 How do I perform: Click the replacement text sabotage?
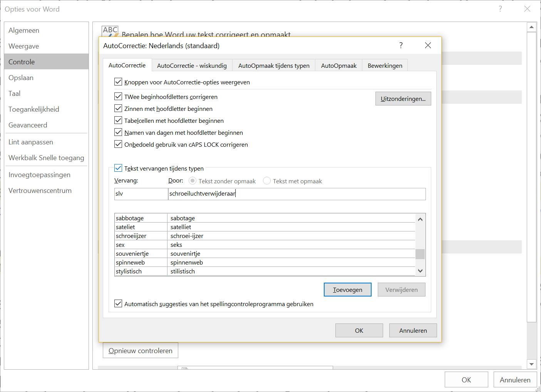pos(183,218)
